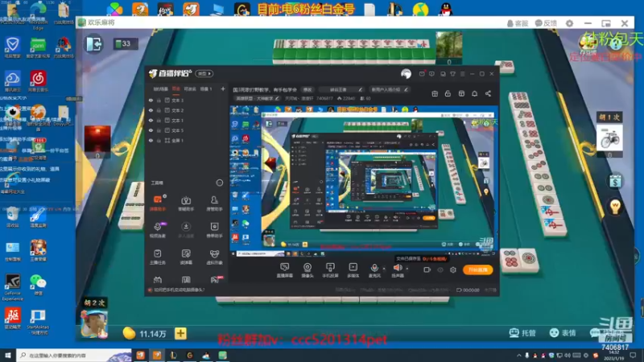The height and width of the screenshot is (362, 644).
Task: Open the 表情 emoji panel in mahjong
Action: (x=563, y=333)
